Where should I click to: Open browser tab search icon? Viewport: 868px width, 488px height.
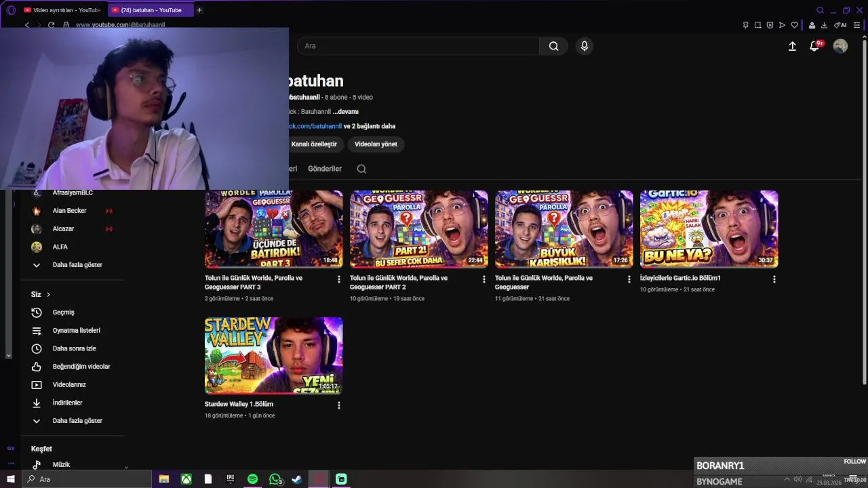point(820,10)
